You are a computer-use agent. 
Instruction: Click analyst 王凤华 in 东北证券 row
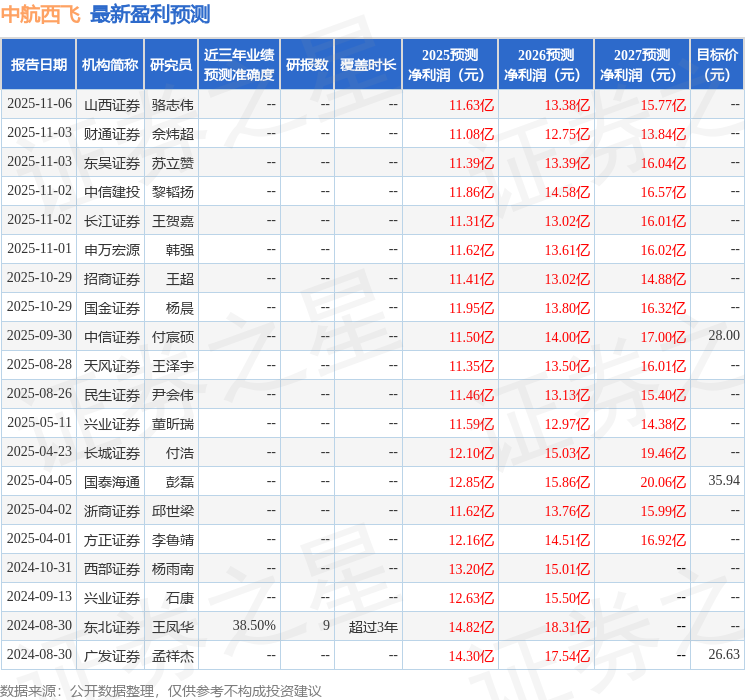[x=172, y=626]
